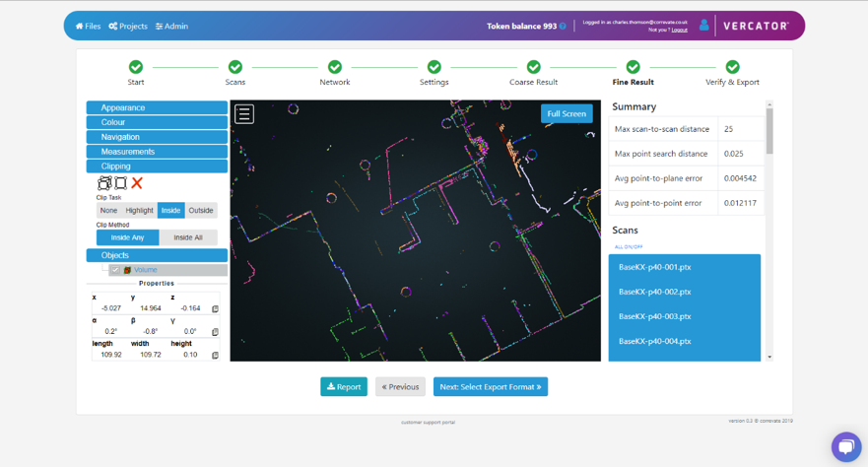Open the user profile icon

[x=703, y=26]
